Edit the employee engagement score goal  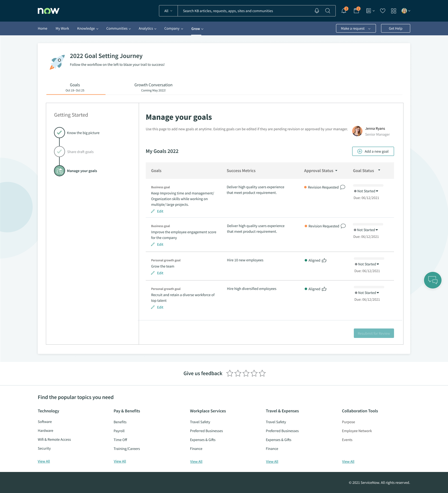tap(157, 244)
